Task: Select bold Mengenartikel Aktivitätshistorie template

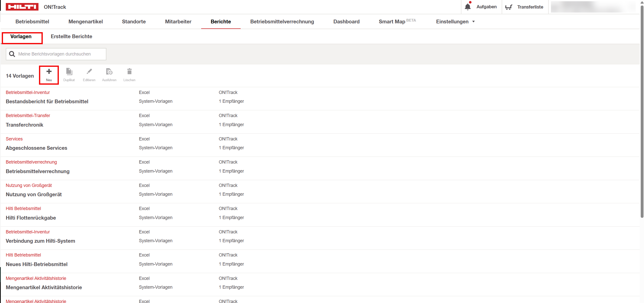Action: [x=44, y=287]
